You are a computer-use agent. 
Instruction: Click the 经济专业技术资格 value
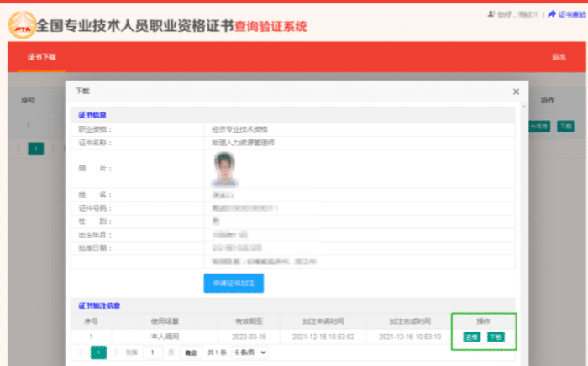pos(239,129)
